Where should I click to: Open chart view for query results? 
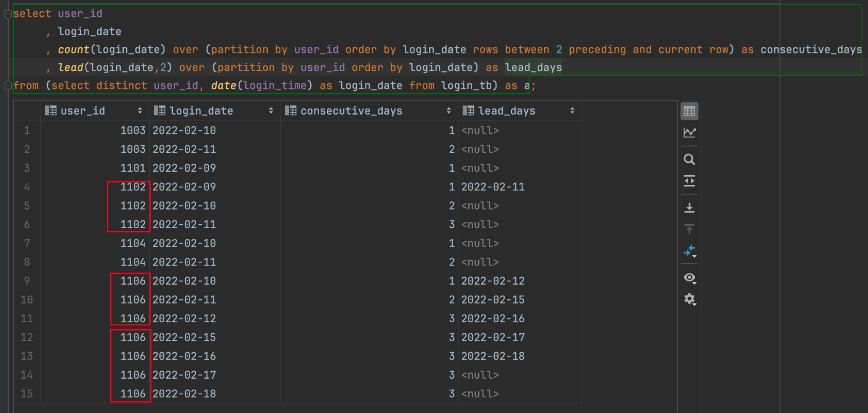point(689,133)
